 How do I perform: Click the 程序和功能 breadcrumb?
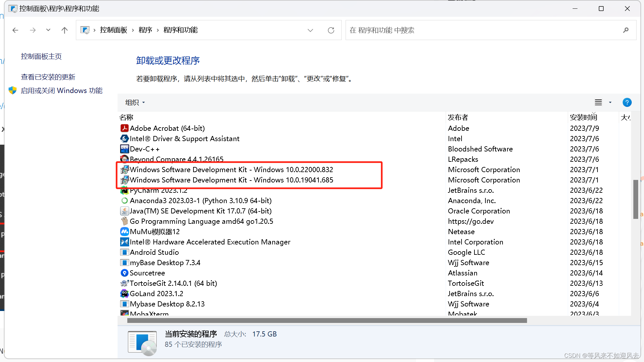pyautogui.click(x=181, y=30)
